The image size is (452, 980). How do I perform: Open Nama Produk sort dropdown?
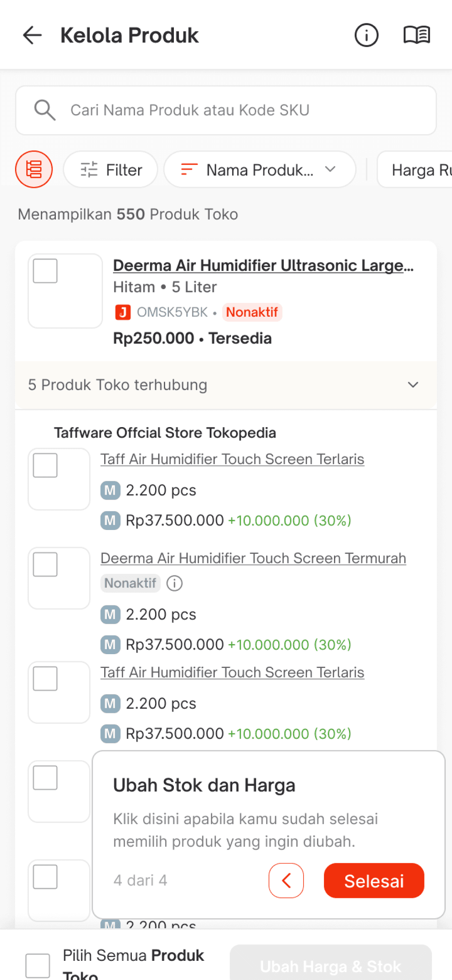coord(260,169)
